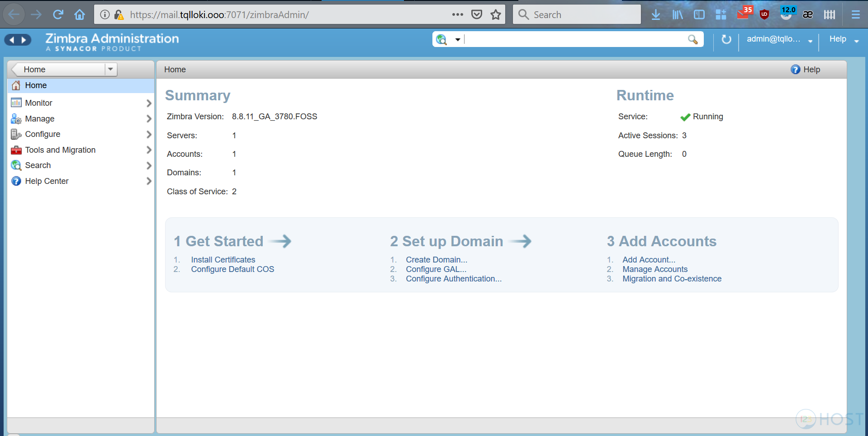Click the uBlock Origin extension icon
This screenshot has height=436, width=868.
coord(764,14)
